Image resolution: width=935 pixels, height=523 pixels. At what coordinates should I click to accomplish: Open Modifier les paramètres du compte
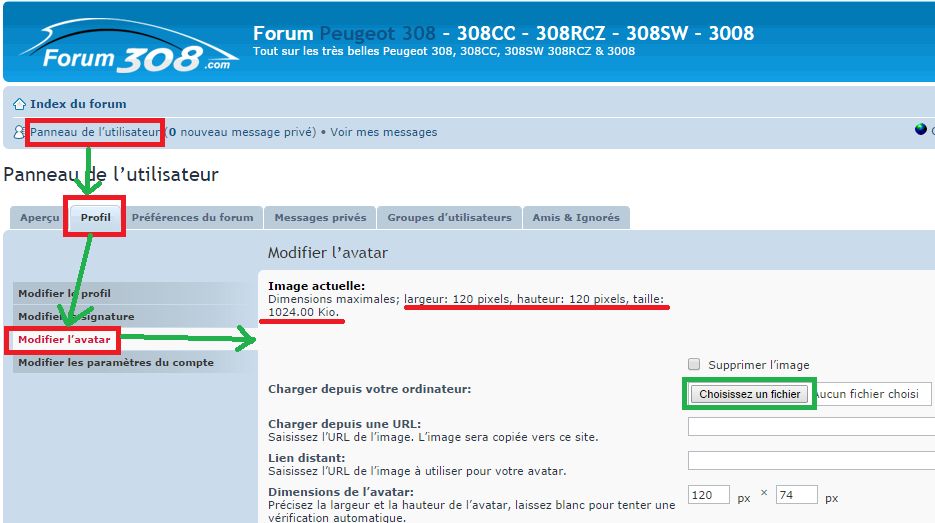(x=116, y=363)
